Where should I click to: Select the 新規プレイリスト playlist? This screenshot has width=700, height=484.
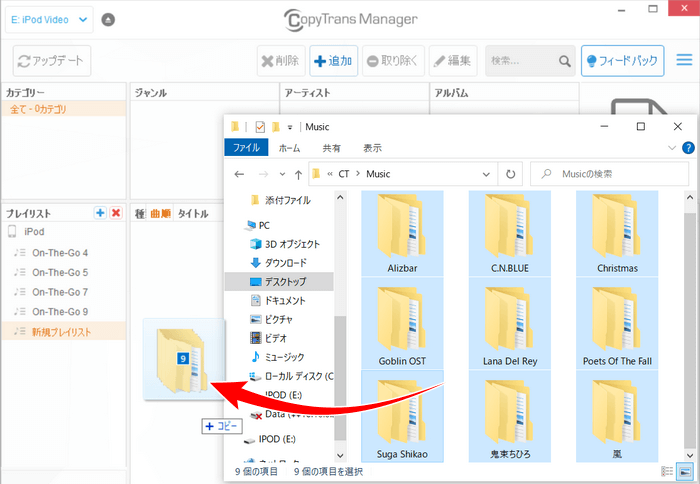coord(64,332)
